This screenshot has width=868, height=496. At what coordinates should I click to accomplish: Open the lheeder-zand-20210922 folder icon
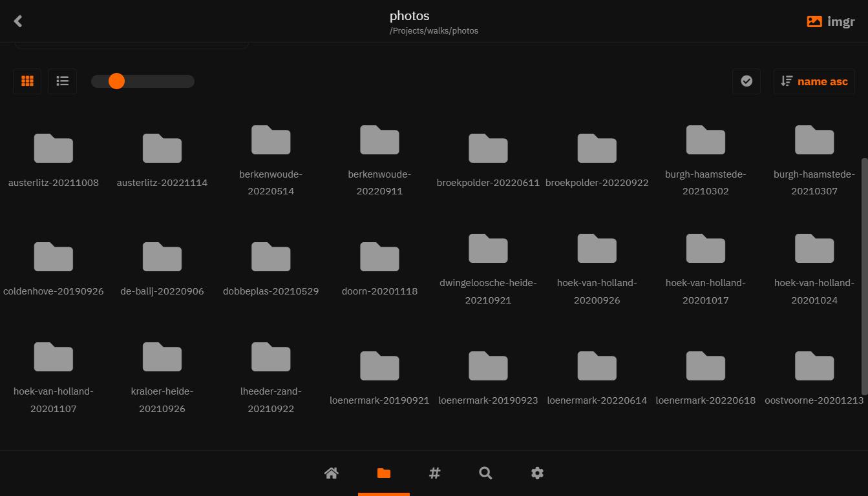pyautogui.click(x=271, y=356)
